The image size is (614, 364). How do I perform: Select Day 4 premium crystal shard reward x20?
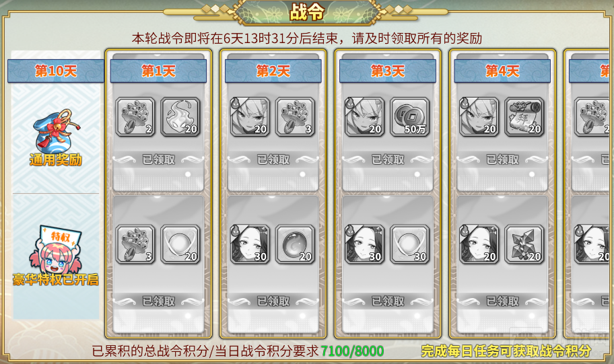[x=524, y=244]
